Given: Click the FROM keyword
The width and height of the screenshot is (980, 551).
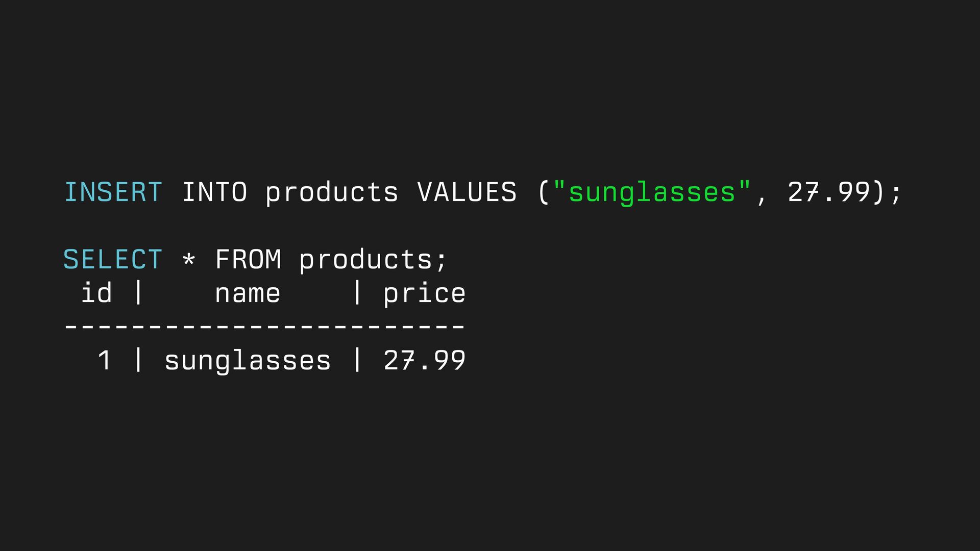Looking at the screenshot, I should tap(248, 260).
